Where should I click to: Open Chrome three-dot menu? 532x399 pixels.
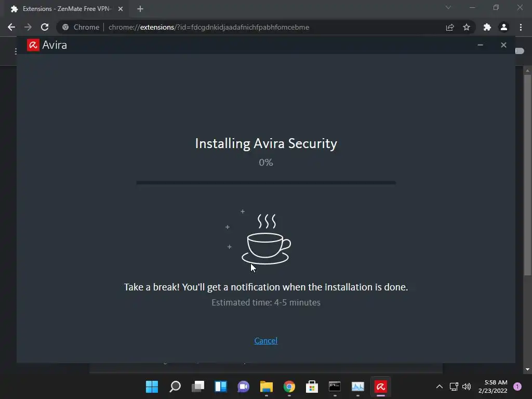pos(521,27)
